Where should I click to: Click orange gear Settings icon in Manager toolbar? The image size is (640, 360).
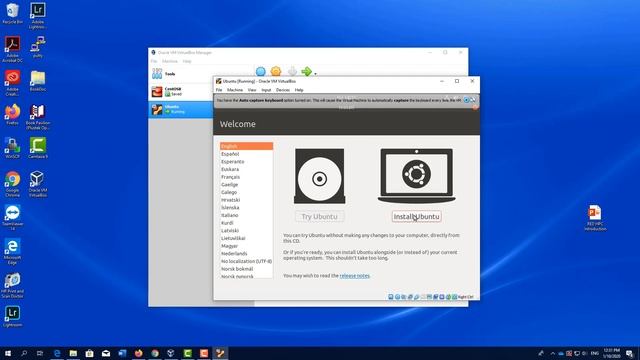point(276,71)
